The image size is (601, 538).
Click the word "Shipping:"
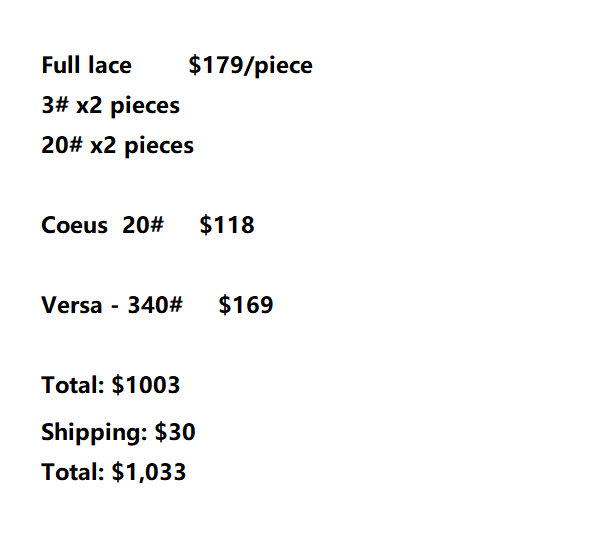click(94, 433)
